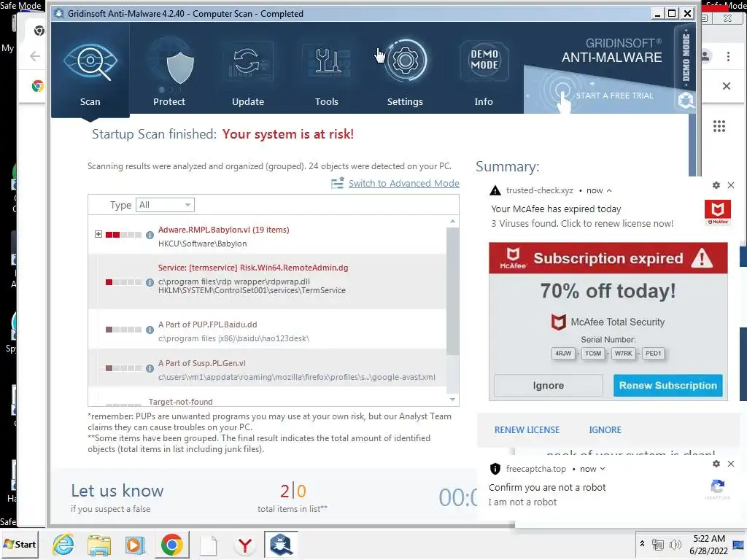Click severity bar of Baidu entry
The height and width of the screenshot is (560, 747).
point(123,330)
